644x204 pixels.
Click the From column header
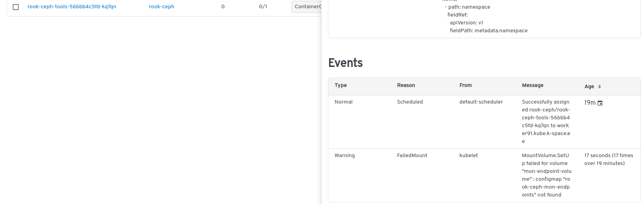tap(466, 85)
